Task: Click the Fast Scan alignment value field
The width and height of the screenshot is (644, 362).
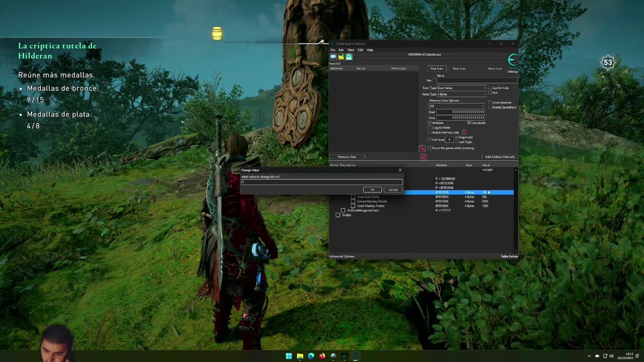Action: click(x=450, y=140)
